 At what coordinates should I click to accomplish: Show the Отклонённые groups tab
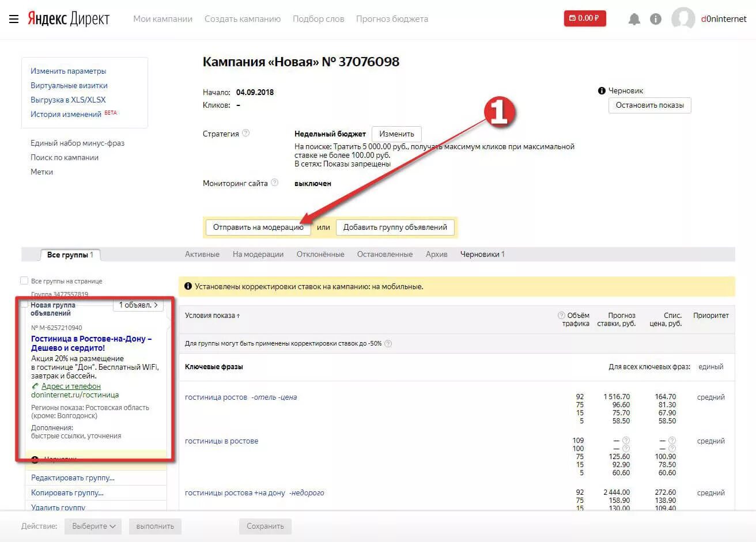320,254
